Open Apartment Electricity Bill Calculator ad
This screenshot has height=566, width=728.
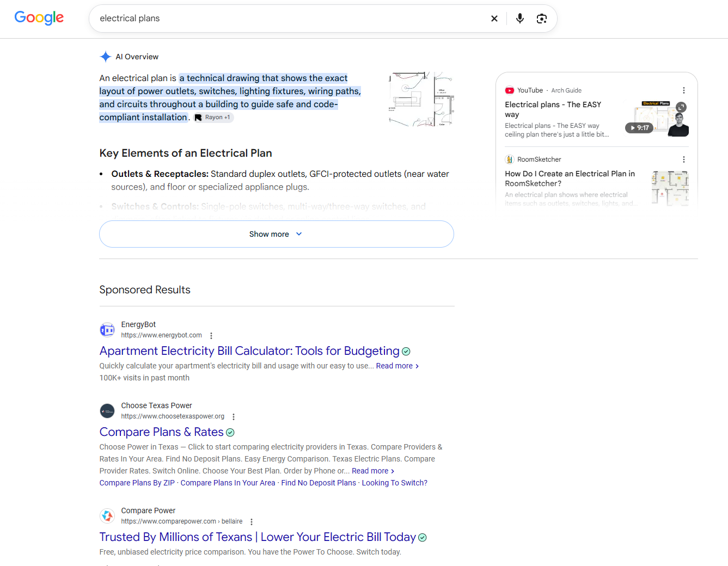pyautogui.click(x=249, y=351)
